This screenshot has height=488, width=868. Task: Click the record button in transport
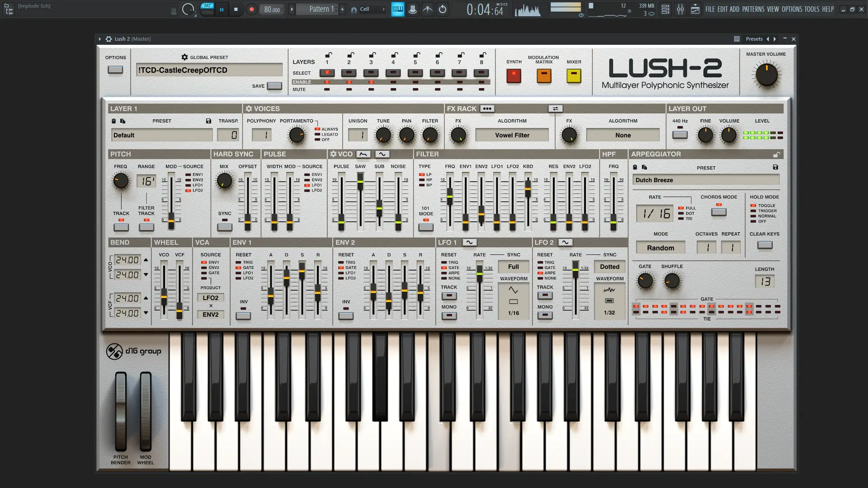coord(252,9)
